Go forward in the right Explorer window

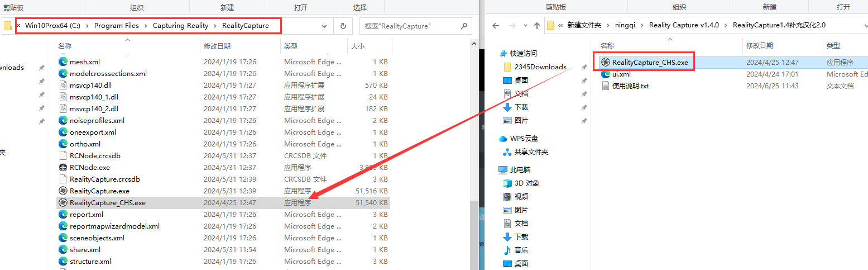coord(512,25)
